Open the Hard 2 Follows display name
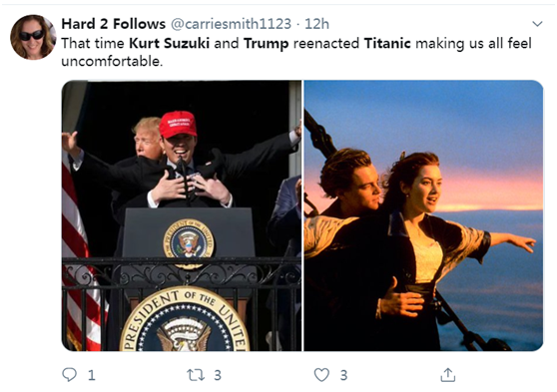 (114, 24)
